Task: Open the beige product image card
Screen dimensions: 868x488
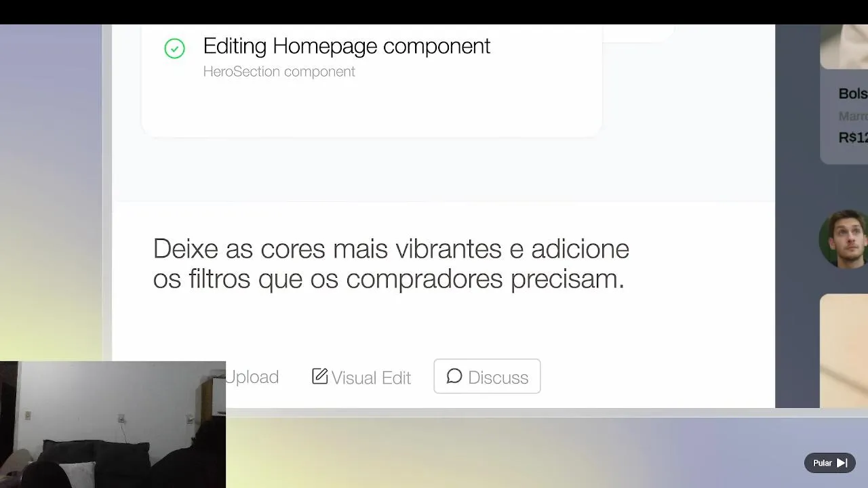Action: [x=844, y=350]
